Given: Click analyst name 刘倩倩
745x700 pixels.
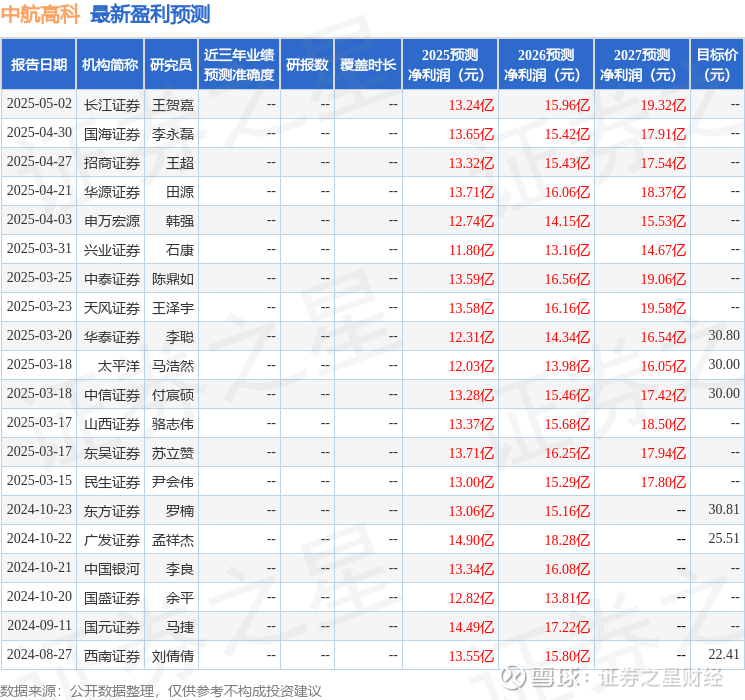Looking at the screenshot, I should click(173, 656).
